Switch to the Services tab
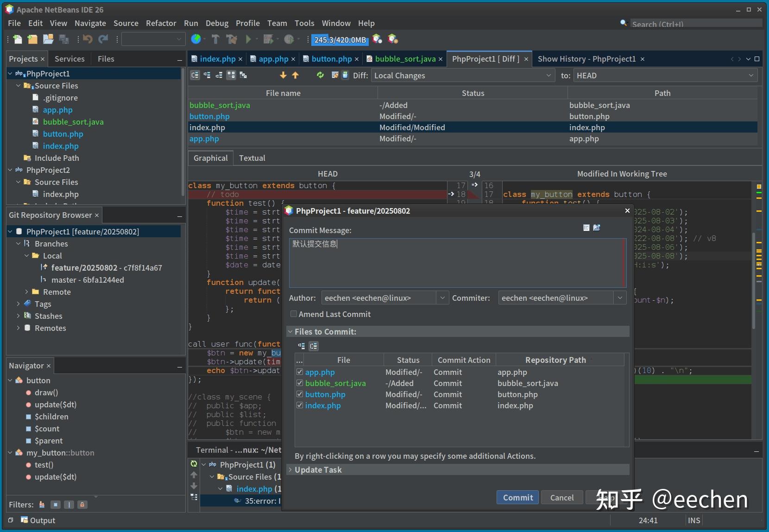769x532 pixels. [x=69, y=59]
